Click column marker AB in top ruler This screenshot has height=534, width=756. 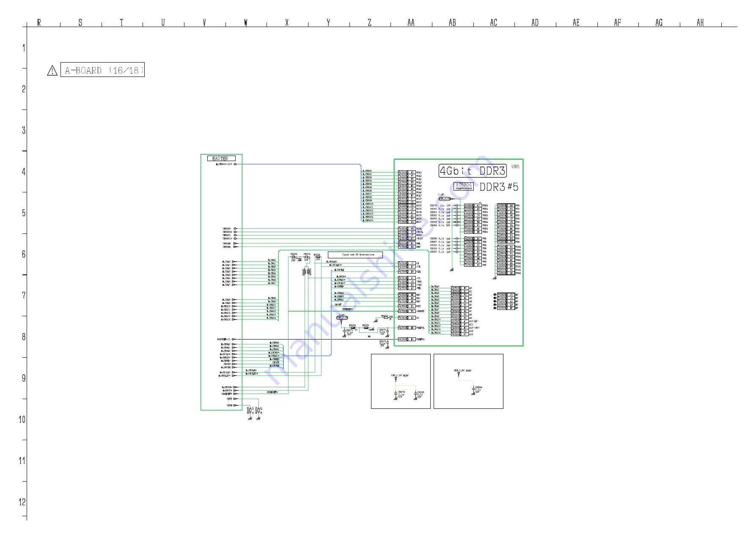pos(452,22)
